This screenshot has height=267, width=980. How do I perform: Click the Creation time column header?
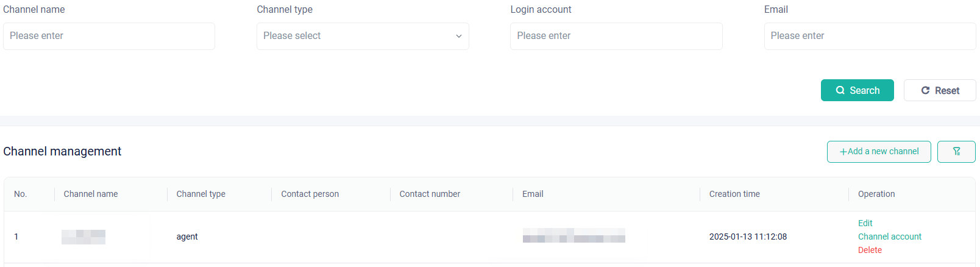click(x=734, y=194)
